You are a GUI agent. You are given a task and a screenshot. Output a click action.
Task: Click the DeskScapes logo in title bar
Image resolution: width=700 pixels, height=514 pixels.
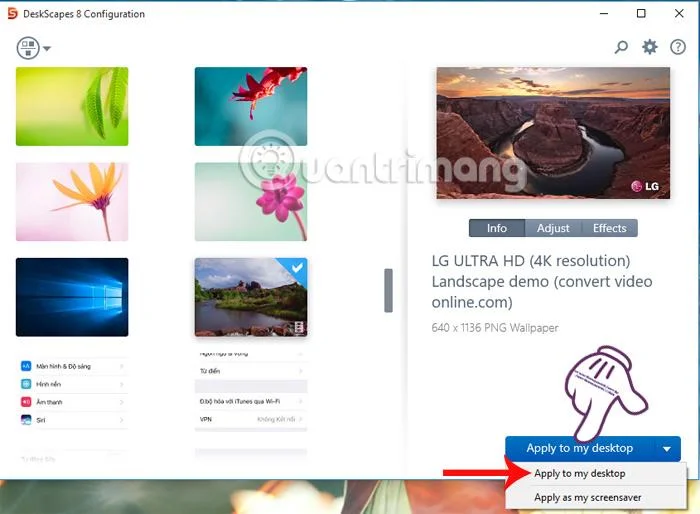[12, 14]
